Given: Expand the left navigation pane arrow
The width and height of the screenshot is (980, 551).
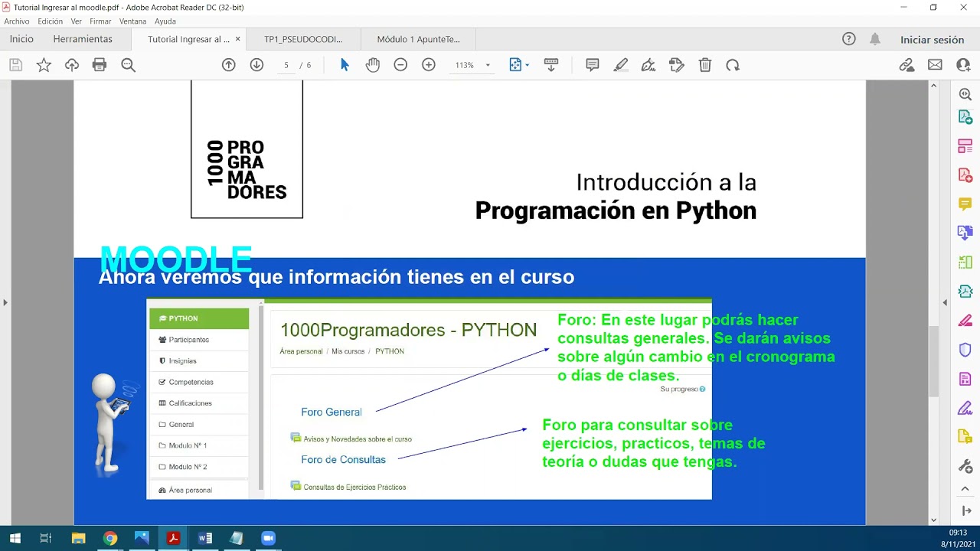Looking at the screenshot, I should tap(5, 303).
